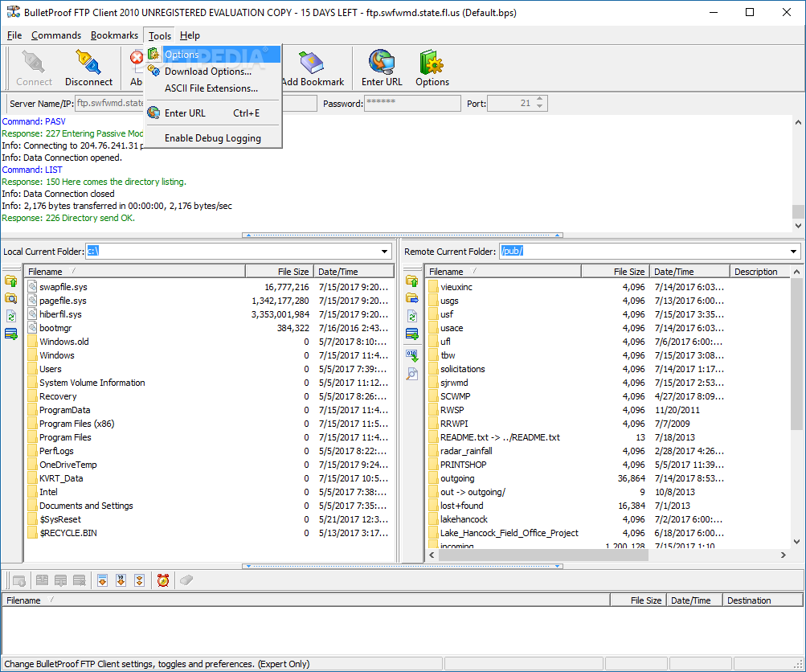806x672 pixels.
Task: Sort remote list by Filename header
Action: (x=503, y=272)
